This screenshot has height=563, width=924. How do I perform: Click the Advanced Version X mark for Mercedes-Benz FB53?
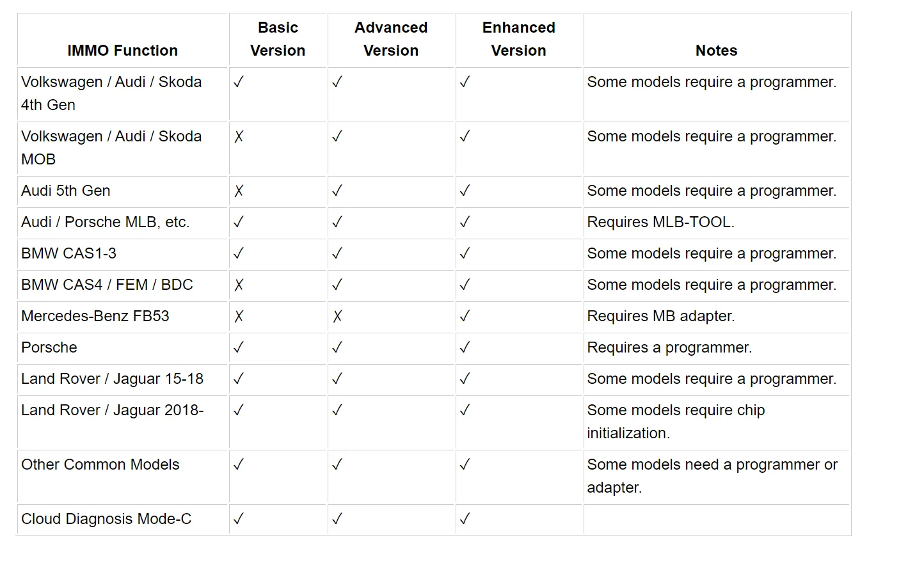(x=337, y=317)
